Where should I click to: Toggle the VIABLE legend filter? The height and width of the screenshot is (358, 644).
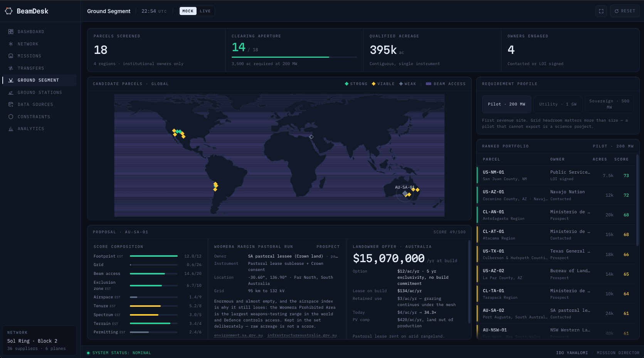[383, 84]
